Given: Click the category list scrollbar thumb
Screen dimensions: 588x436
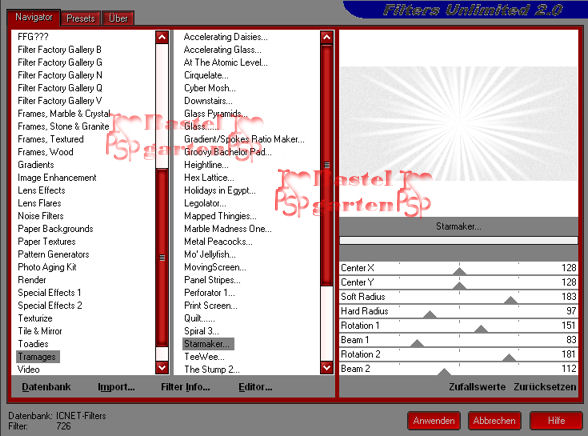Looking at the screenshot, I should 162,258.
